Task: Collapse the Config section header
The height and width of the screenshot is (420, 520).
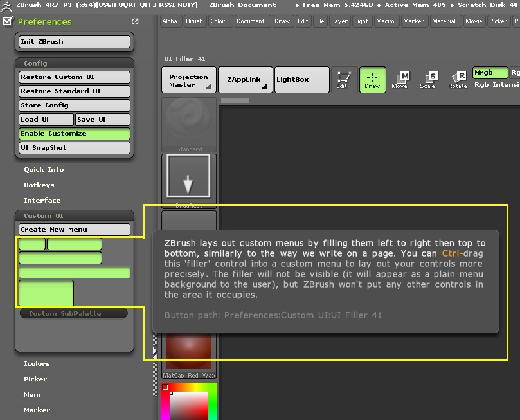Action: 75,63
